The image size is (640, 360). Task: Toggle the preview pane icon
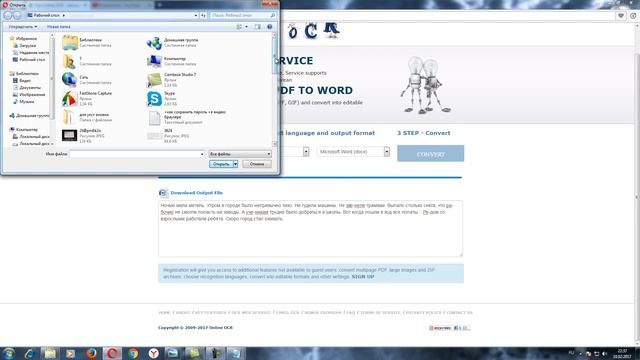pyautogui.click(x=258, y=27)
